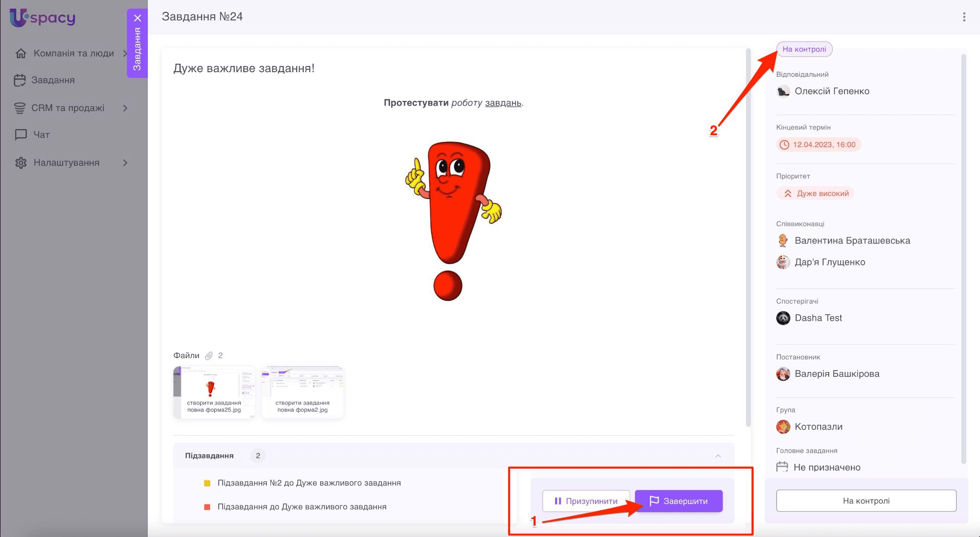Expand the Налаштування submenu arrow
980x537 pixels.
tap(125, 163)
